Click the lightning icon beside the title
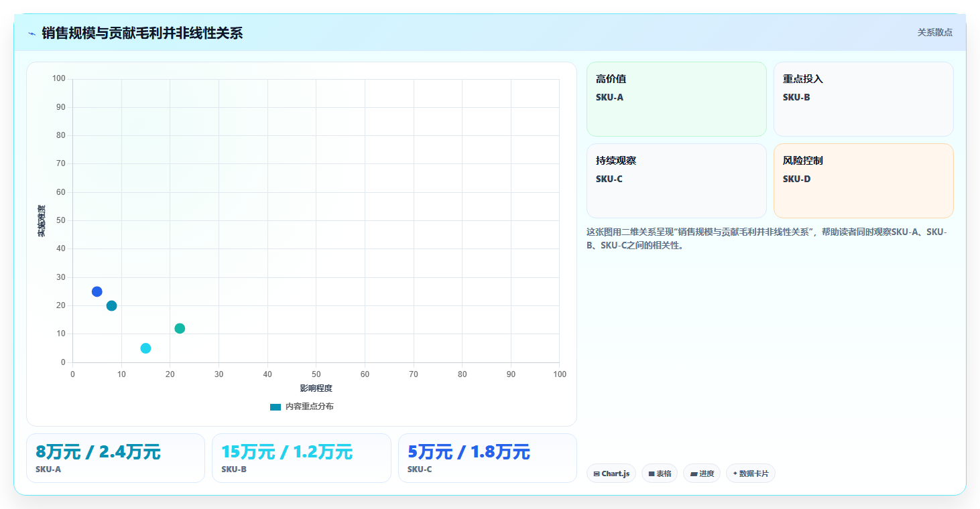980x509 pixels. (32, 33)
